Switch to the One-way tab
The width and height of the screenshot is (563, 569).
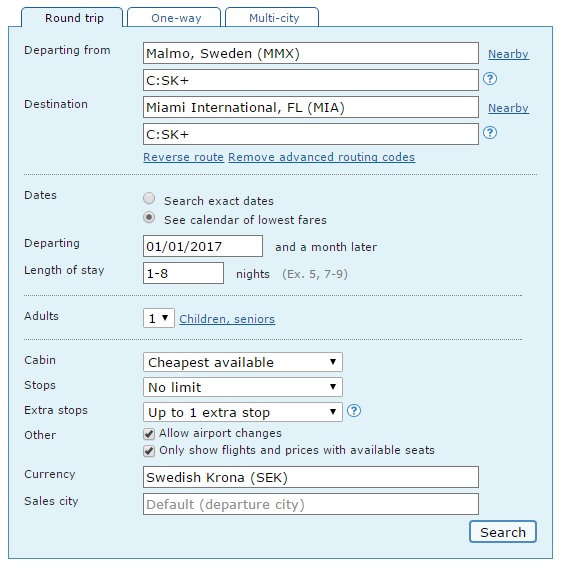[x=174, y=17]
